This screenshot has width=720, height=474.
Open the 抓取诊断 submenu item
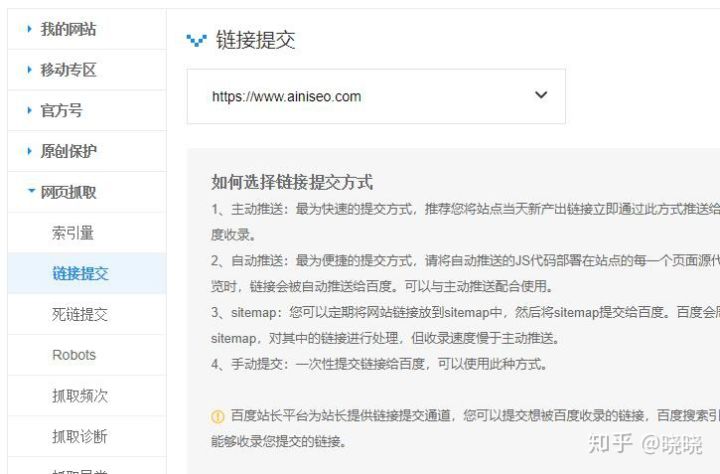coord(87,436)
